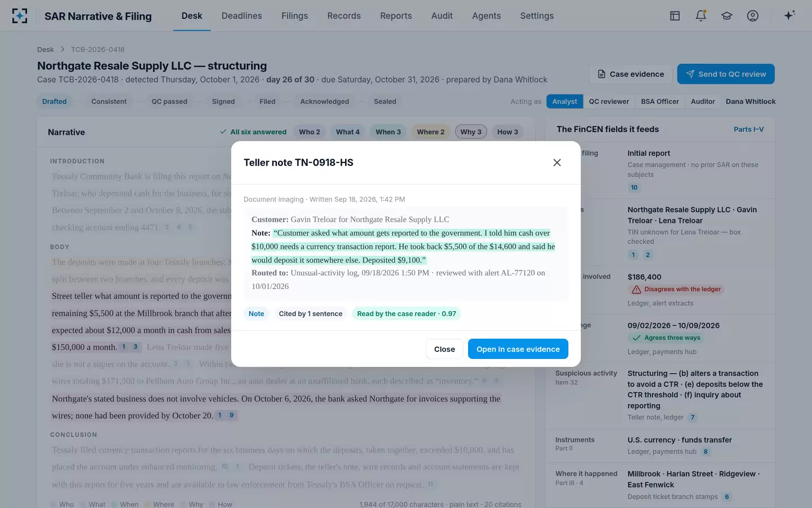The width and height of the screenshot is (812, 508).
Task: Open the layout panel icon in header
Action: pos(675,16)
